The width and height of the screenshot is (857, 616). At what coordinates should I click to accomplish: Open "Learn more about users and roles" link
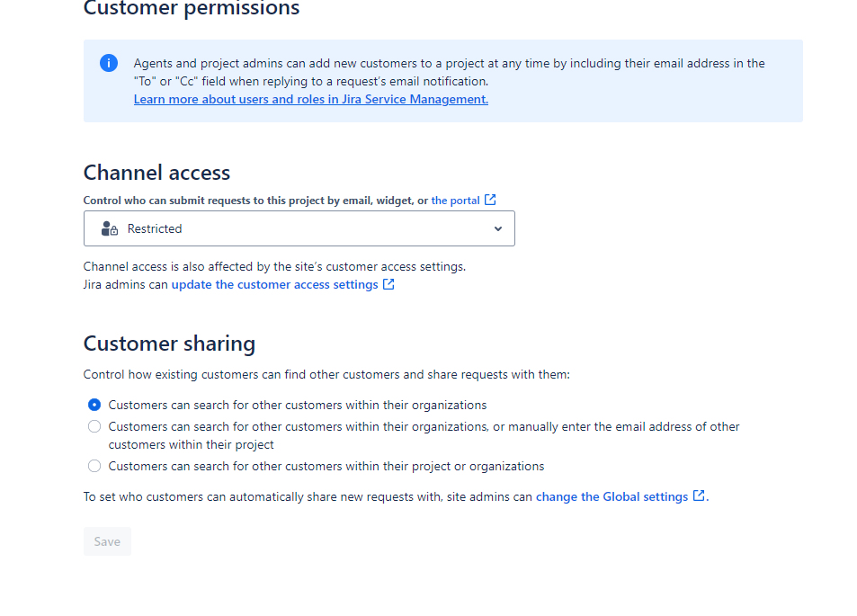[x=310, y=99]
